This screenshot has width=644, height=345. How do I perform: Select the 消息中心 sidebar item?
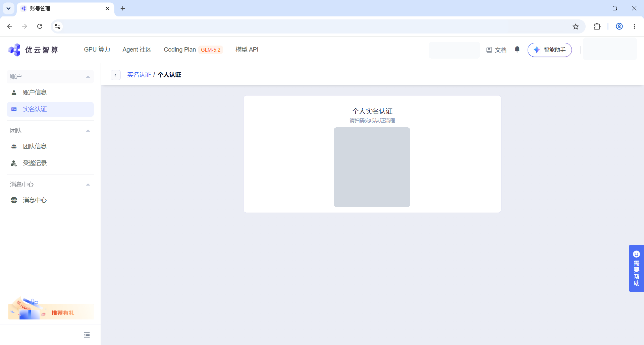click(x=50, y=200)
